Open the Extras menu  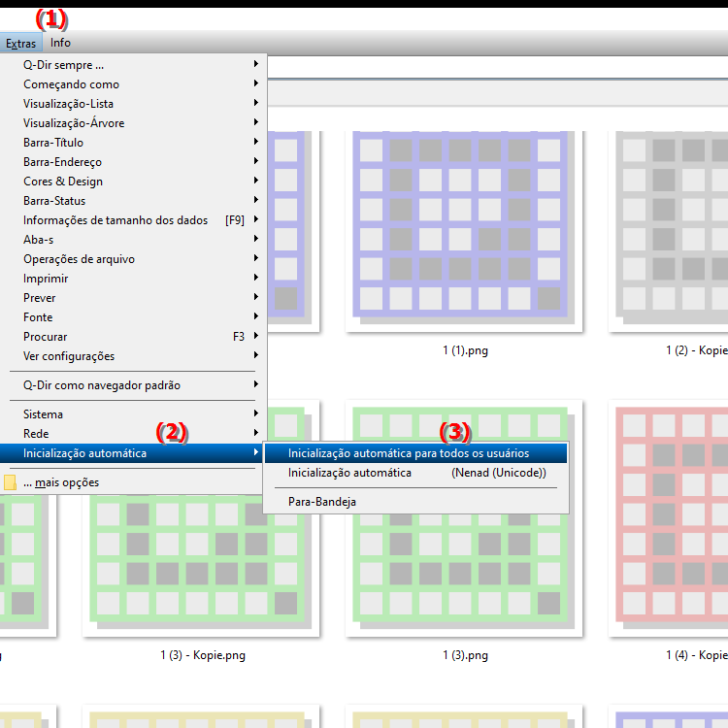tap(21, 43)
